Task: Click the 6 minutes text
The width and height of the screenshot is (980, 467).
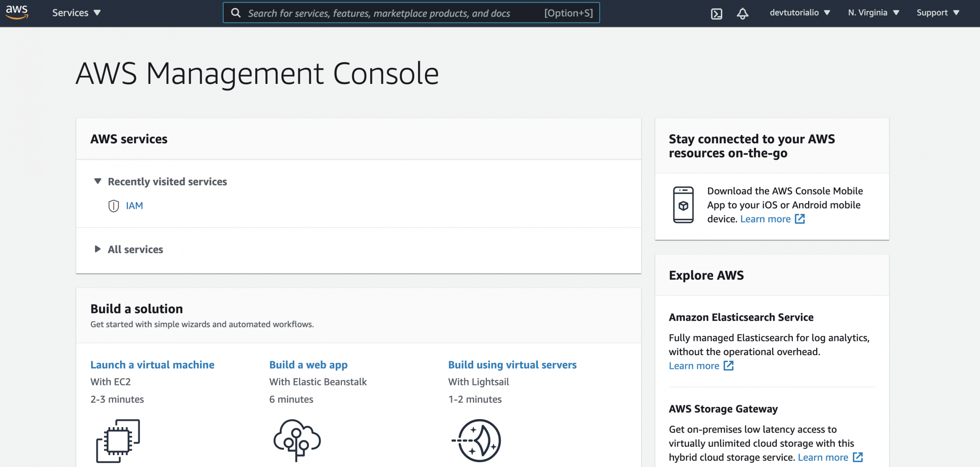Action: point(291,399)
